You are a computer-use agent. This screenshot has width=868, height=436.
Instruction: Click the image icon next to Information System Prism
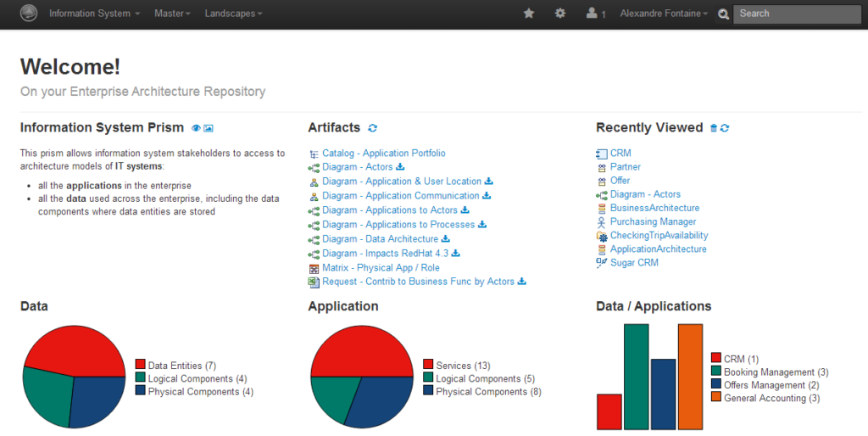(x=209, y=128)
